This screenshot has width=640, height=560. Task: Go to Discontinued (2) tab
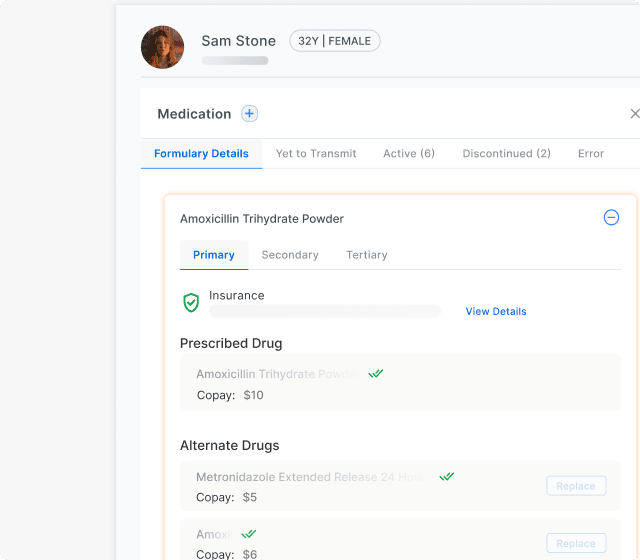(x=506, y=154)
